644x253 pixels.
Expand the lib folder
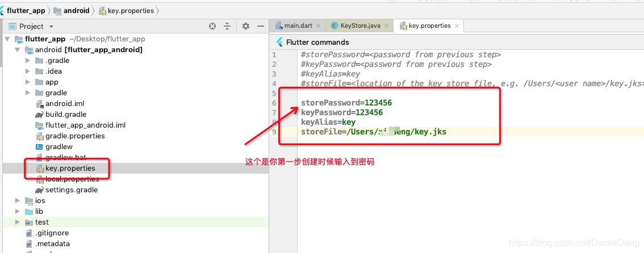point(17,211)
